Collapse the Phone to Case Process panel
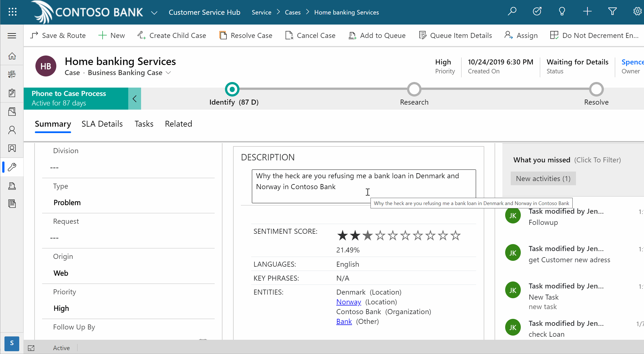Image resolution: width=644 pixels, height=354 pixels. (135, 98)
